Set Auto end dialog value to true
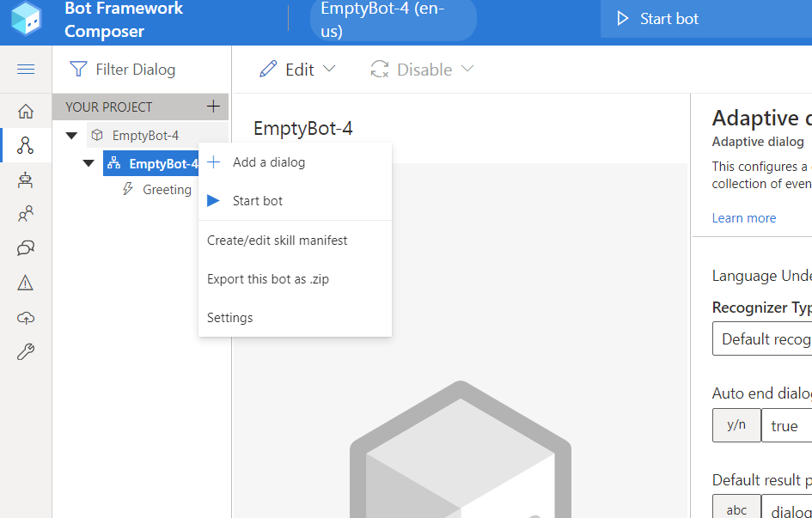The image size is (812, 518). (x=786, y=424)
